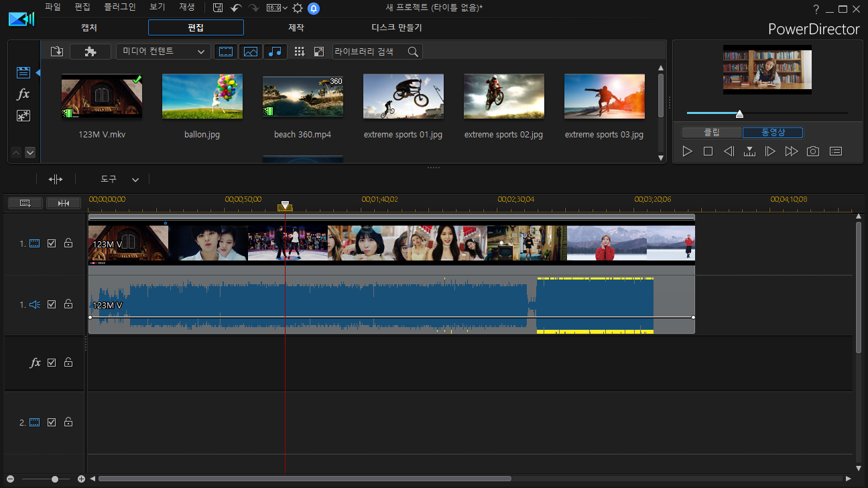Enable video track 1 checkbox
This screenshot has width=868, height=488.
52,243
